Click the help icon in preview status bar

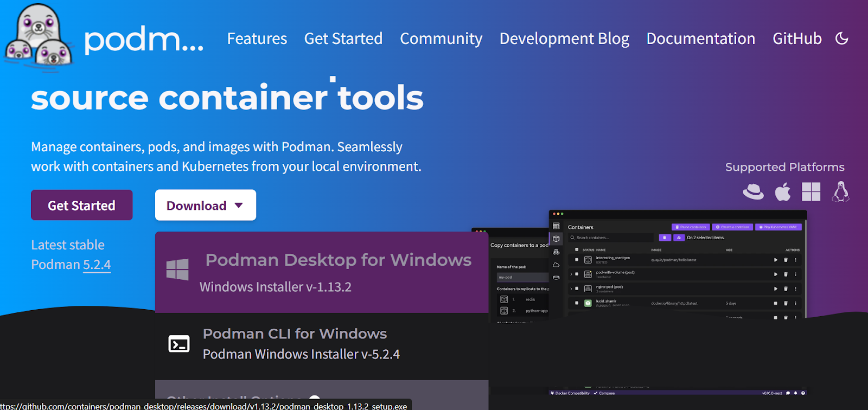pos(803,393)
